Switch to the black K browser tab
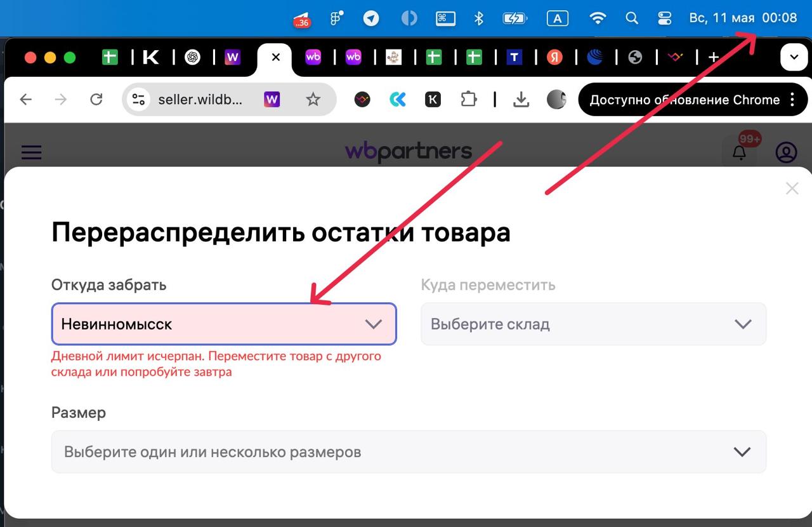The width and height of the screenshot is (812, 527). 150,58
